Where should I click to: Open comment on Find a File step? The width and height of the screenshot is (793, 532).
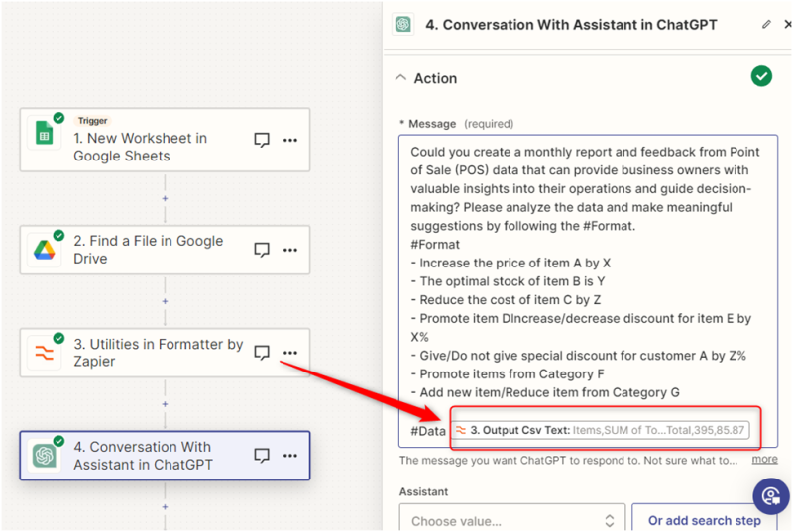click(262, 250)
